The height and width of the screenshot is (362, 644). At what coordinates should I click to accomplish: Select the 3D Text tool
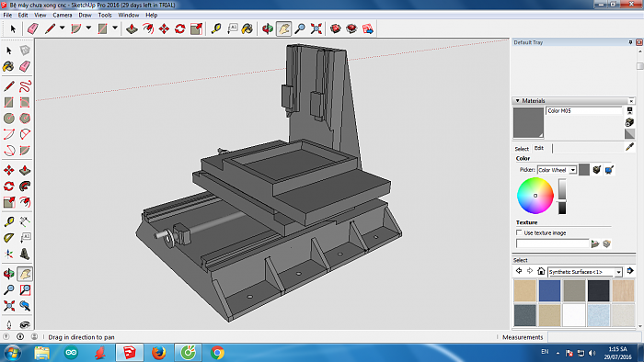[x=25, y=254]
